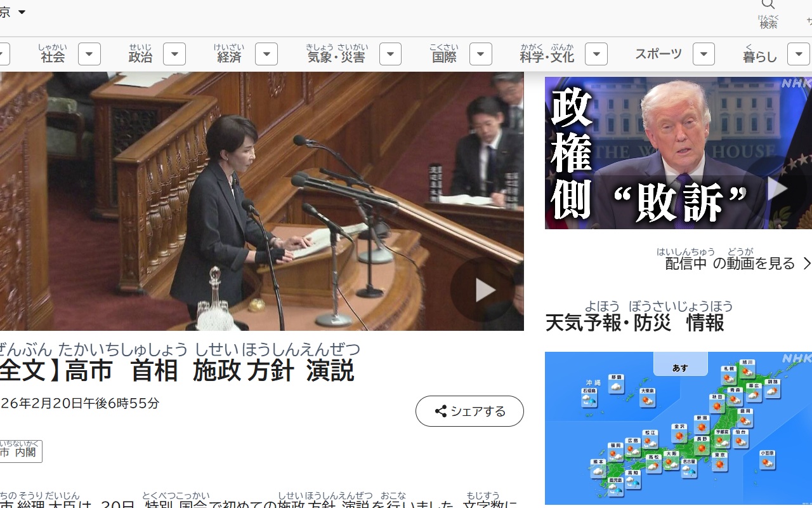The image size is (812, 508).
Task: Click the 石垣島 weather icon on map
Action: click(x=589, y=398)
